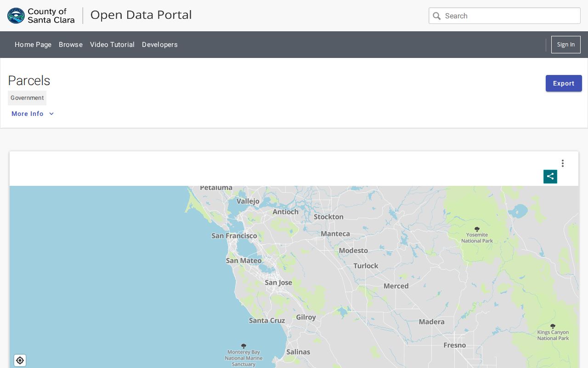Screen dimensions: 588x368
Task: Click the Madera label on map
Action: [432, 322]
